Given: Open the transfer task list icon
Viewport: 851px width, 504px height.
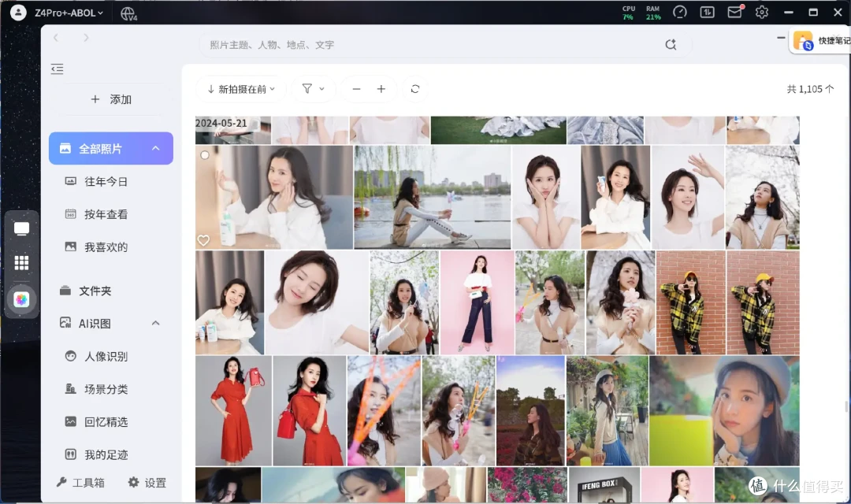Looking at the screenshot, I should (x=707, y=12).
